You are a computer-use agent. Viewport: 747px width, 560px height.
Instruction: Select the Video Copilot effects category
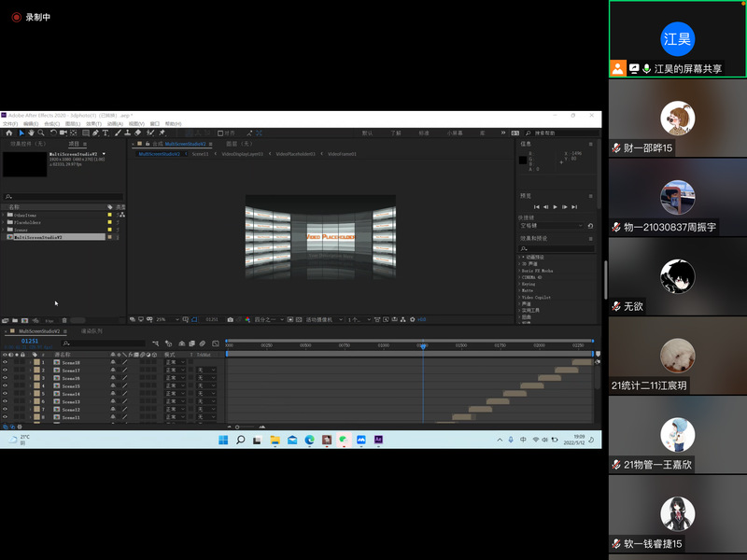(x=535, y=298)
